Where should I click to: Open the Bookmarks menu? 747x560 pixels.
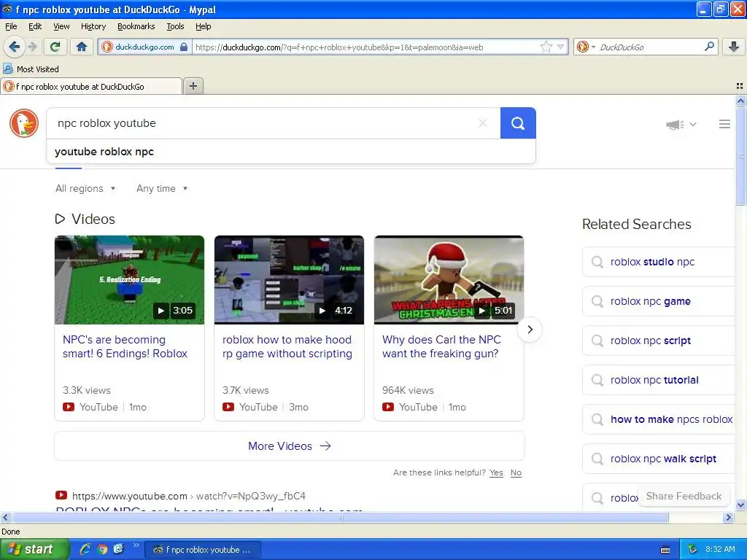coord(136,26)
